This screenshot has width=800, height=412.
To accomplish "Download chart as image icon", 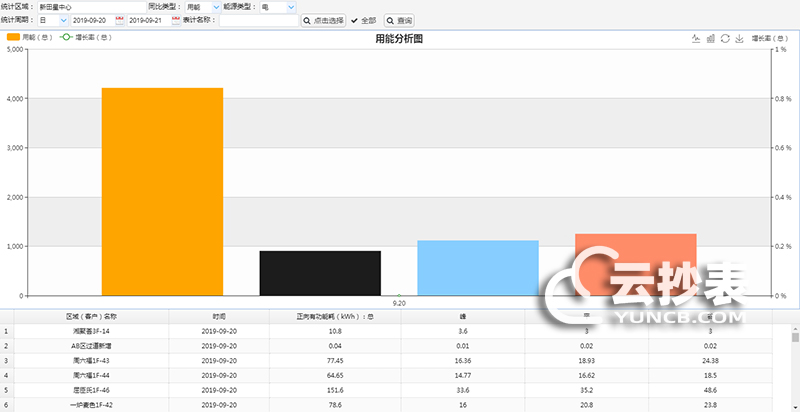I will tap(738, 39).
